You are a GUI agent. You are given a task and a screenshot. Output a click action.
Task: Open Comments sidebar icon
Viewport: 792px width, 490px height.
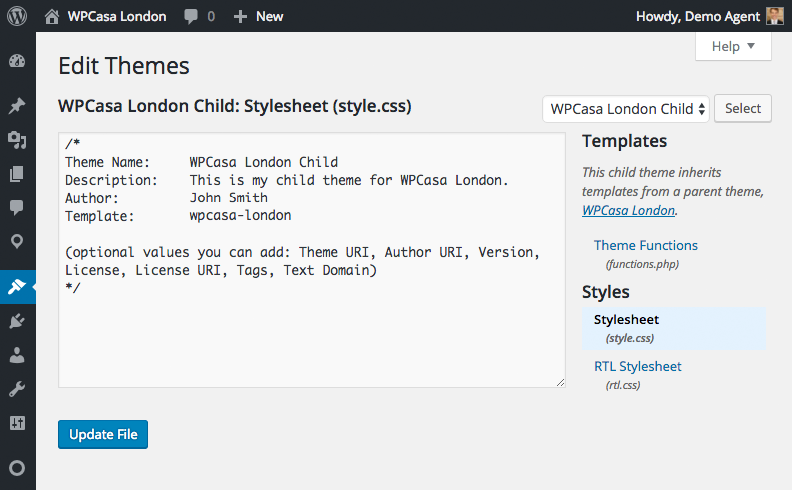[x=17, y=207]
